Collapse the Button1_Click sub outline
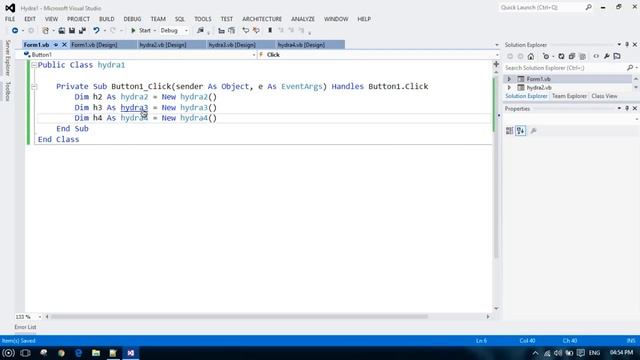This screenshot has height=360, width=640. (x=34, y=87)
